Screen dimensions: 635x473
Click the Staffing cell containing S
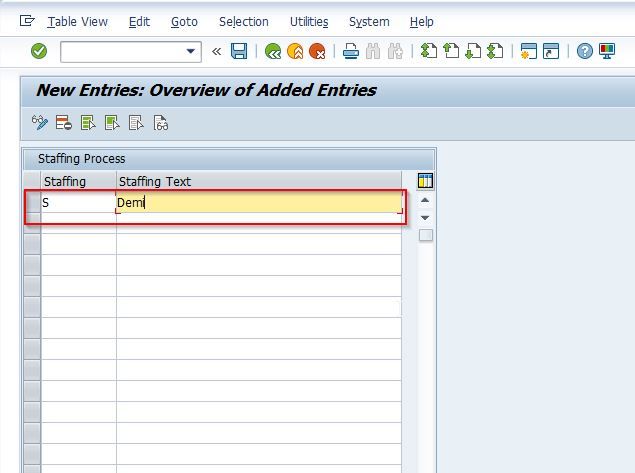[79, 202]
